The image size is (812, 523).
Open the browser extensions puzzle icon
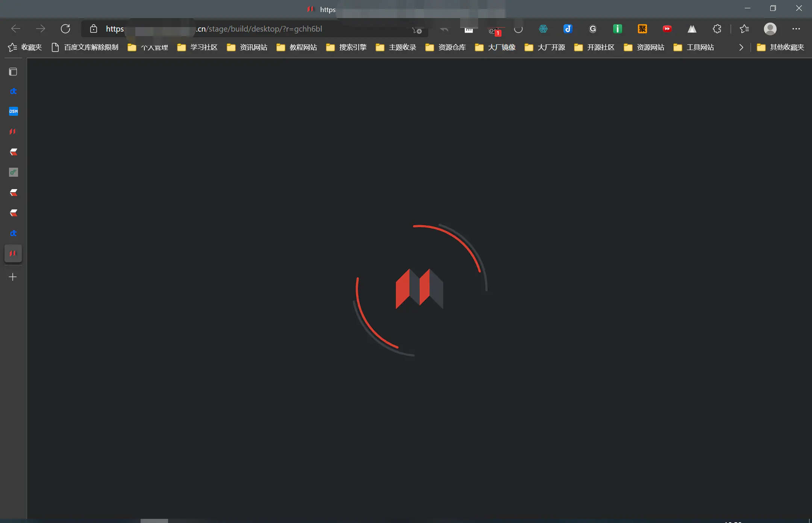(x=717, y=29)
